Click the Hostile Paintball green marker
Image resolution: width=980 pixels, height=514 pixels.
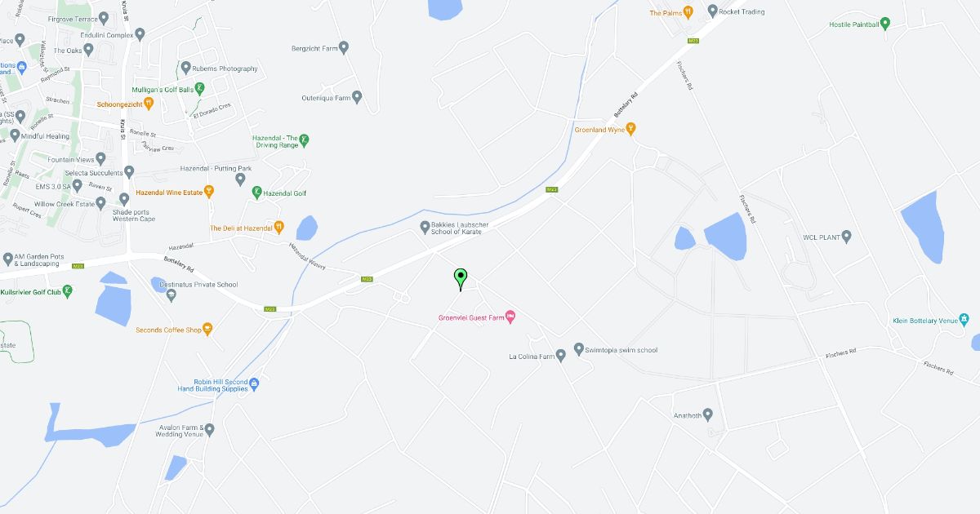885,24
